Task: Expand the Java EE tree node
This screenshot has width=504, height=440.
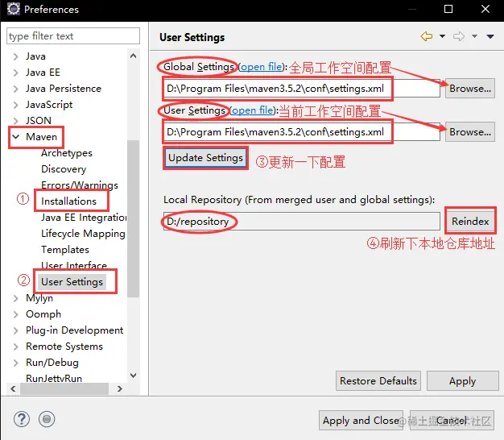Action: (15, 73)
